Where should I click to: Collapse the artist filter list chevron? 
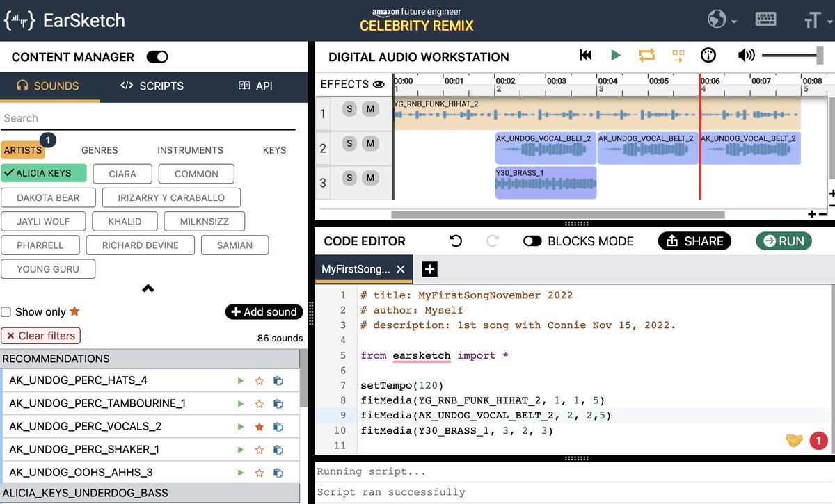(x=148, y=288)
